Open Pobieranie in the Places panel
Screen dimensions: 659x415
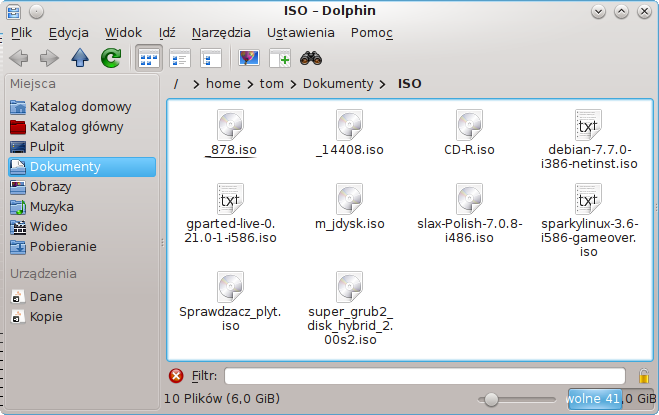point(63,246)
